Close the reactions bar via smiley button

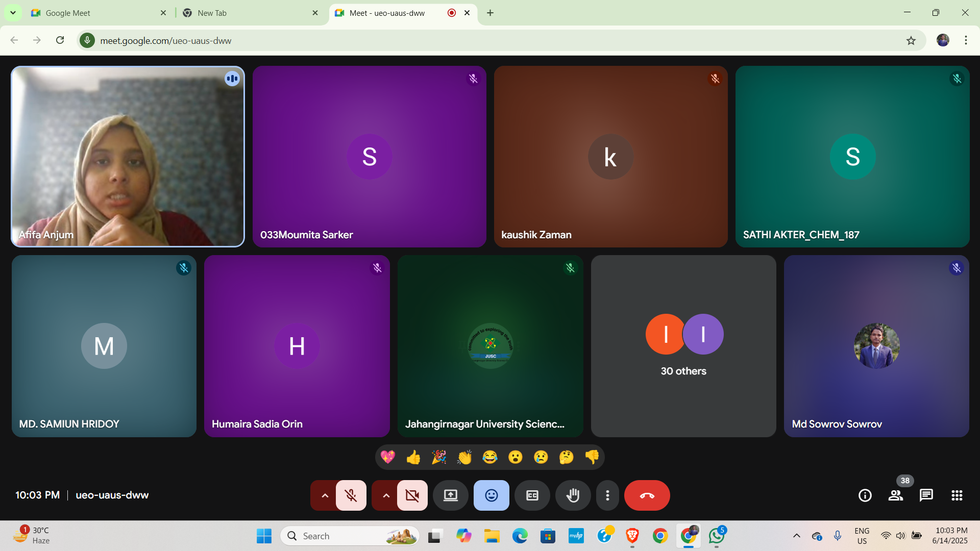point(491,495)
